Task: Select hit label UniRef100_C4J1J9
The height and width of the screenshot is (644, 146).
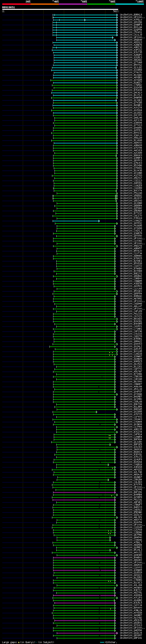Action: pos(131,35)
